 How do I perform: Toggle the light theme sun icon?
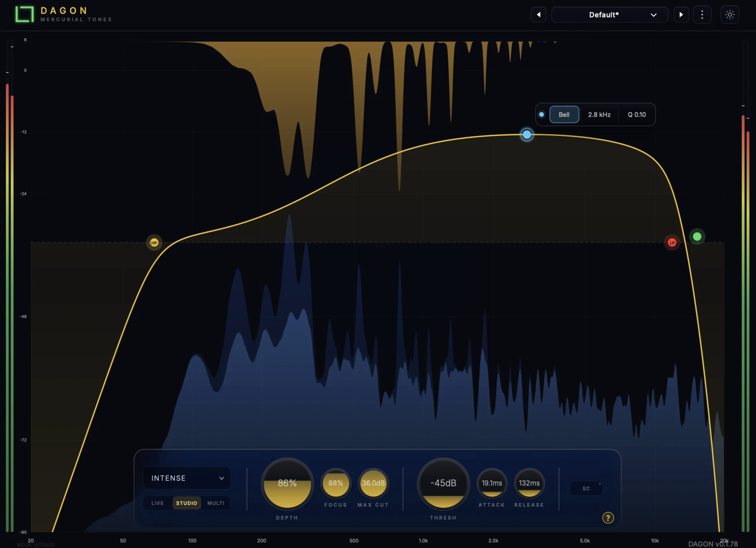pyautogui.click(x=730, y=15)
